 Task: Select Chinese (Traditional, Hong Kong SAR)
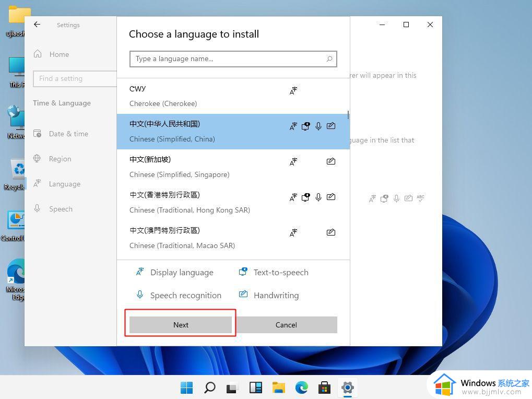pos(233,203)
